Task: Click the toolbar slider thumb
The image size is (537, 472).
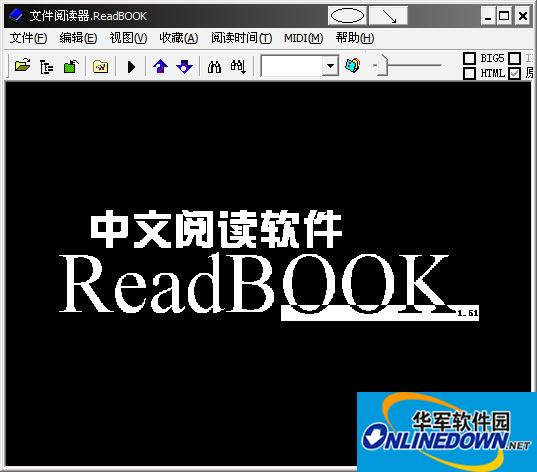Action: coord(383,65)
